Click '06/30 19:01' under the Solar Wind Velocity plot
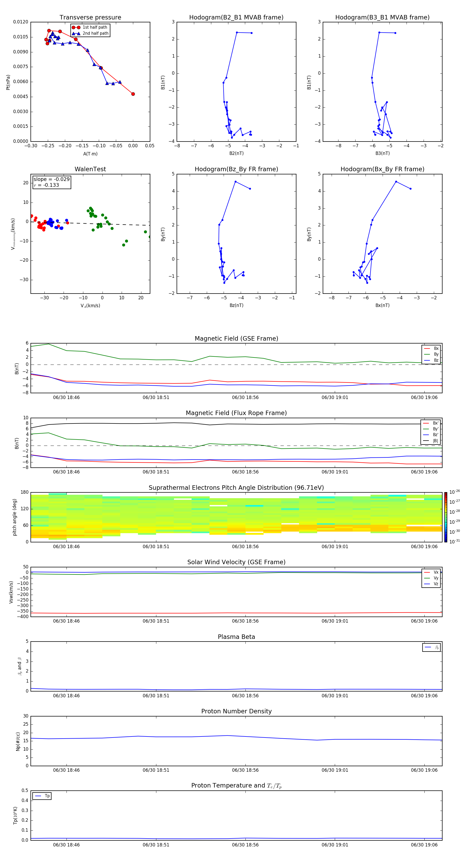The image size is (473, 868). 335,621
